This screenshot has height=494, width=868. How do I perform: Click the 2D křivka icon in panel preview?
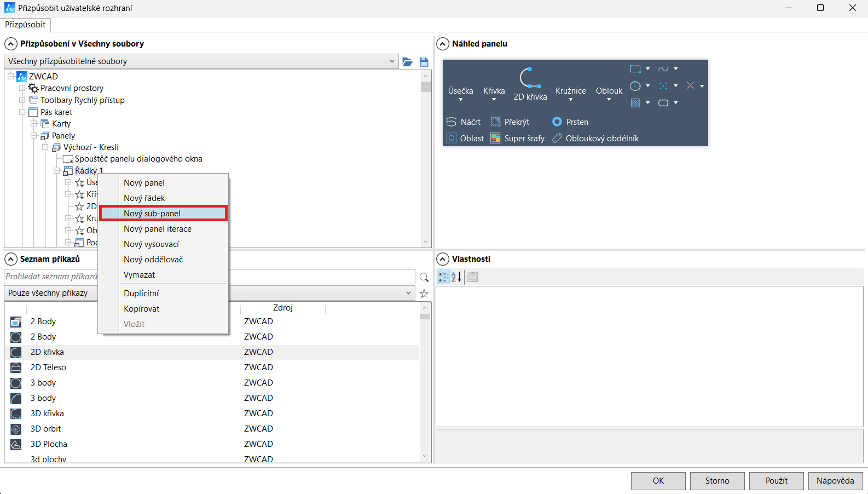point(530,78)
